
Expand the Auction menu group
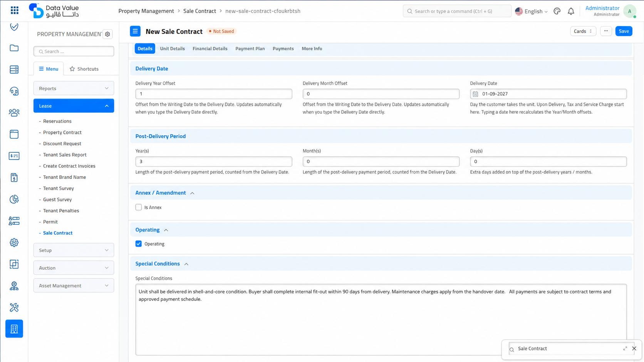point(74,268)
